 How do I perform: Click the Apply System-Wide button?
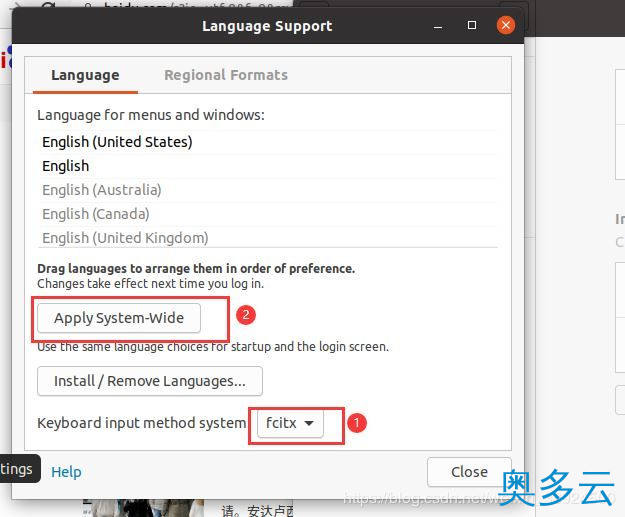[119, 318]
